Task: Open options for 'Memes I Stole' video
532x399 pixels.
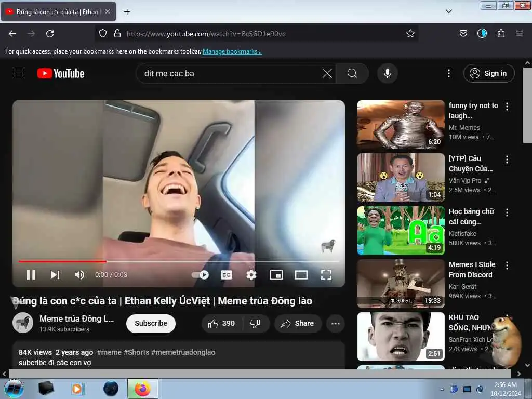Action: (x=507, y=265)
